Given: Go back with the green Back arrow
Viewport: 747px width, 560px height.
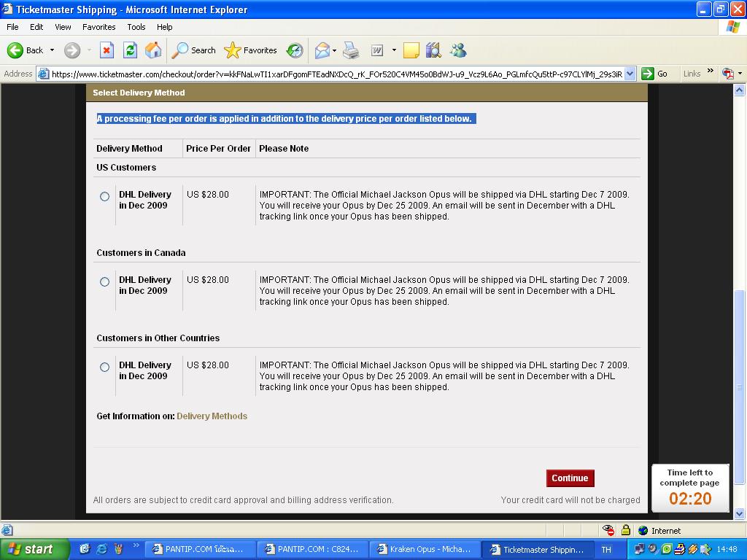Looking at the screenshot, I should (25, 50).
